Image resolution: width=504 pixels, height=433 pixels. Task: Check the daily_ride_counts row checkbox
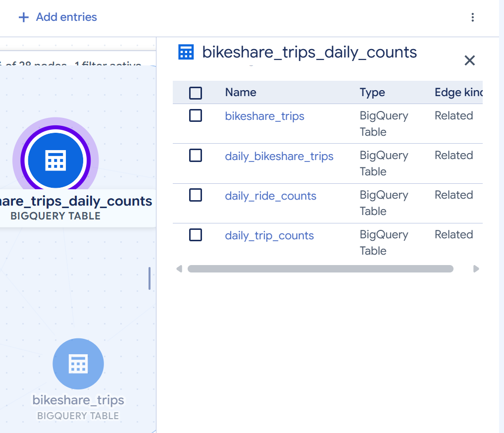tap(196, 195)
